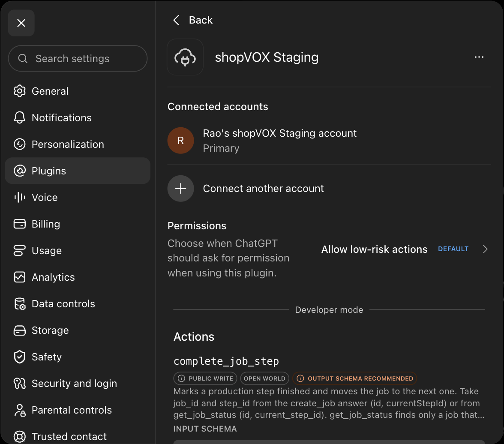This screenshot has width=504, height=444.
Task: Click the complete_job_step description text
Action: pos(329,403)
